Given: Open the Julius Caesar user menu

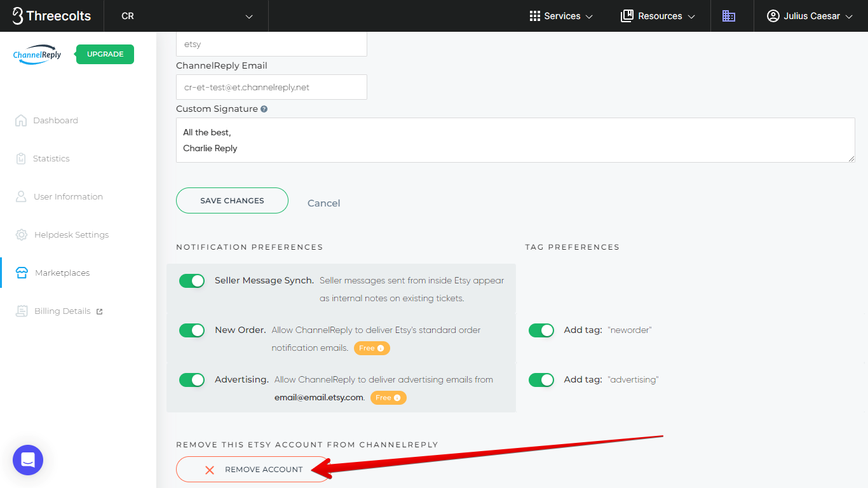Looking at the screenshot, I should coord(810,16).
